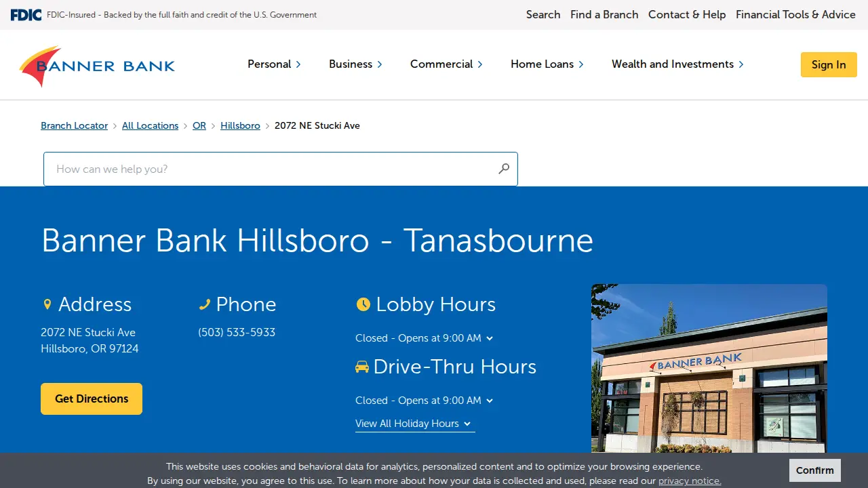Expand View All Holiday Hours
This screenshot has height=488, width=868.
pyautogui.click(x=415, y=424)
